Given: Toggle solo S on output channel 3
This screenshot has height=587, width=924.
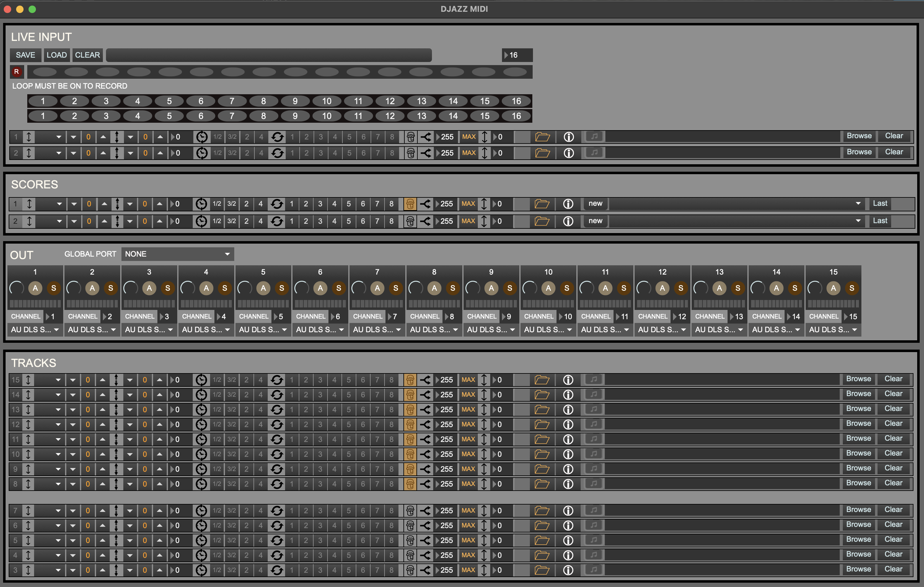Looking at the screenshot, I should [x=168, y=288].
